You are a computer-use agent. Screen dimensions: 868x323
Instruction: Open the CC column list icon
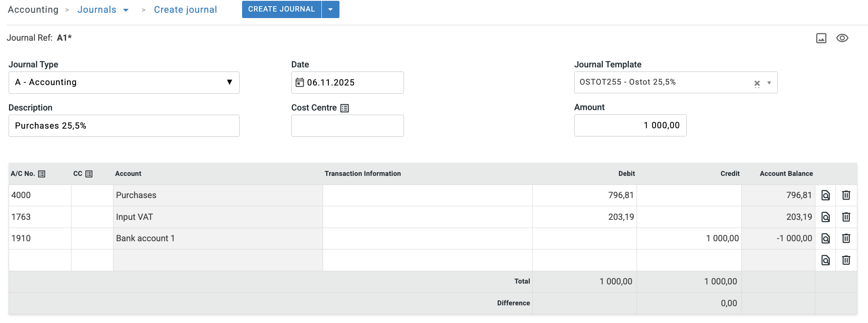(89, 174)
